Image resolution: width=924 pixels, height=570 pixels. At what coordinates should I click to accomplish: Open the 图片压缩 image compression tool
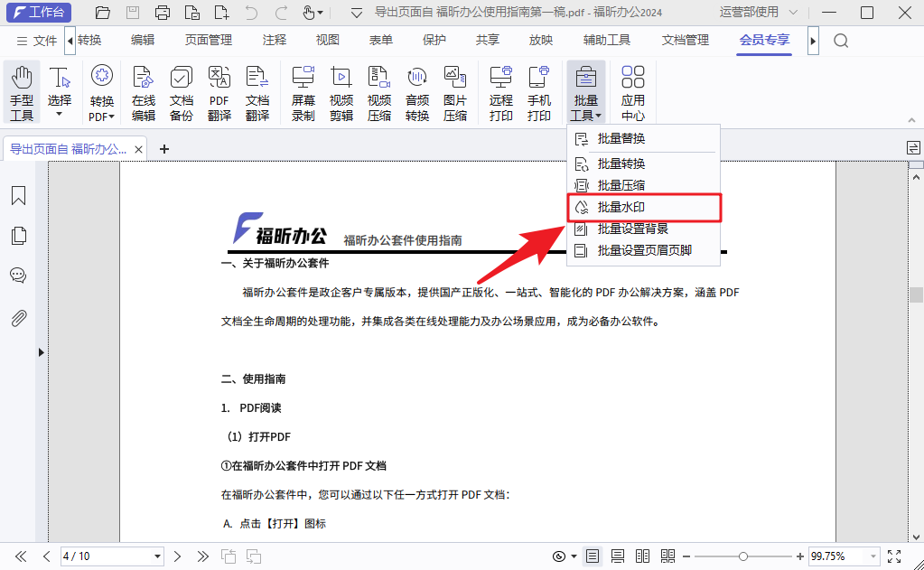tap(454, 90)
